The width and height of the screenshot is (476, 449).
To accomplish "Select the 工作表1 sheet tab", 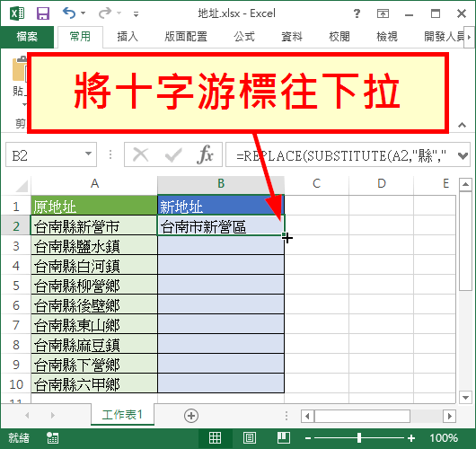I will (x=122, y=415).
